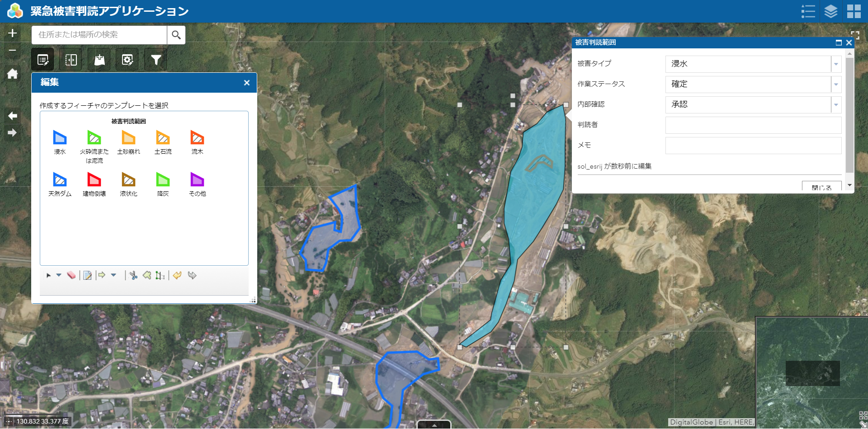The image size is (868, 429).
Task: Click the yellow undo arrow
Action: point(177,275)
